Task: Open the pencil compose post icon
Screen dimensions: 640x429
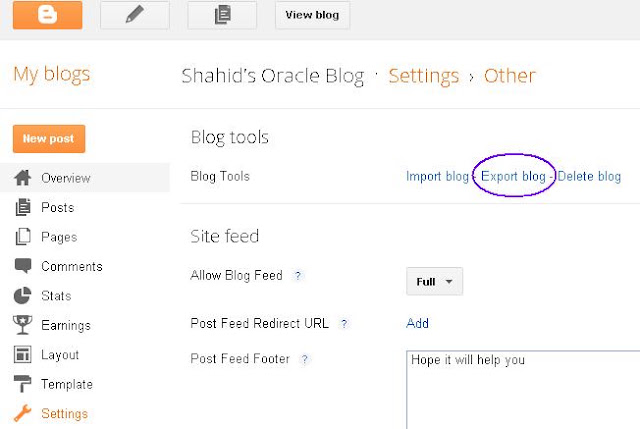Action: (135, 15)
